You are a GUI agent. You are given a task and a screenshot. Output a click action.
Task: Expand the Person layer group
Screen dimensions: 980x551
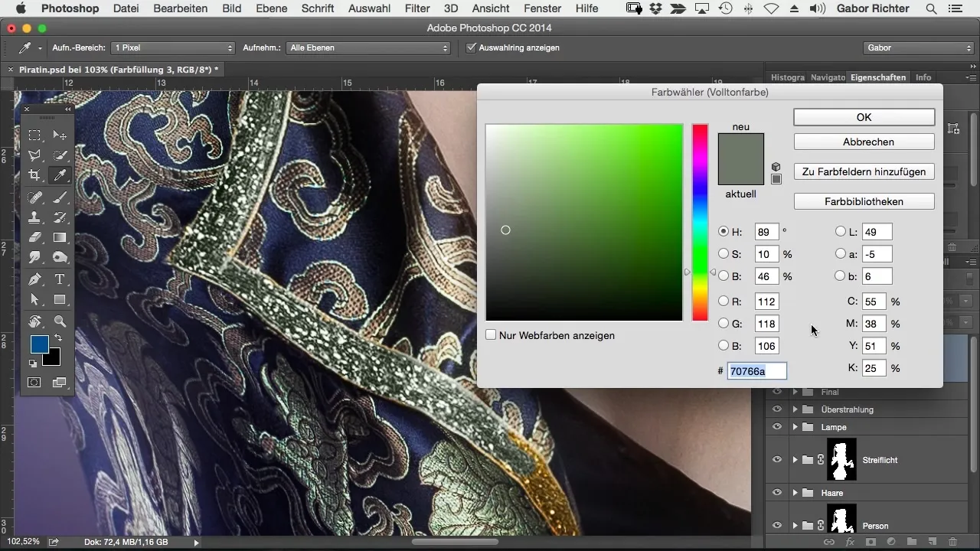coord(795,526)
